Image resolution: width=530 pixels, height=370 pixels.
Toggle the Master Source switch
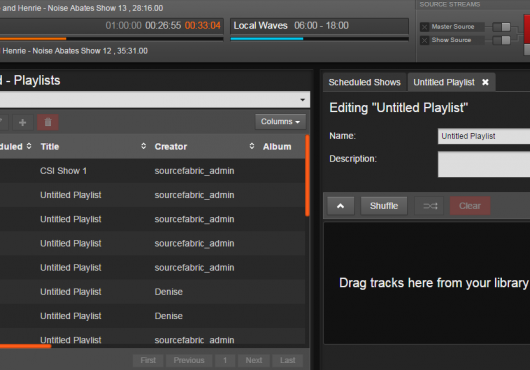point(502,27)
